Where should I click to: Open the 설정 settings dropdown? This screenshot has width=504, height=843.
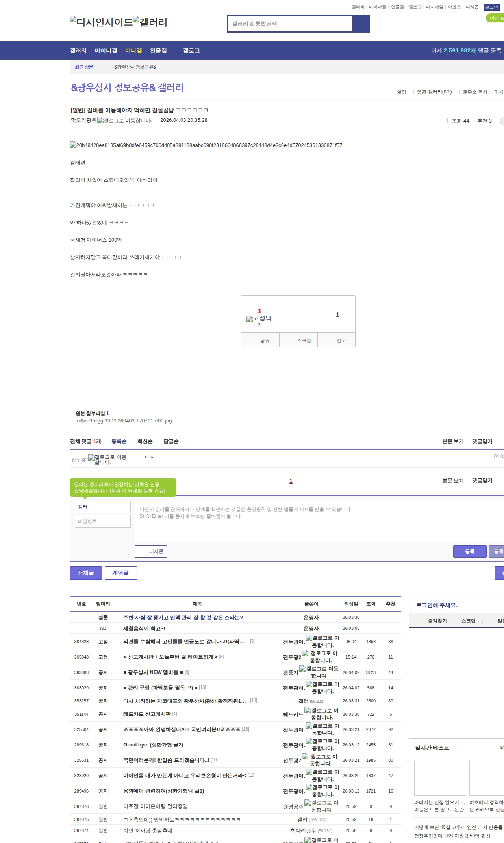[x=402, y=92]
